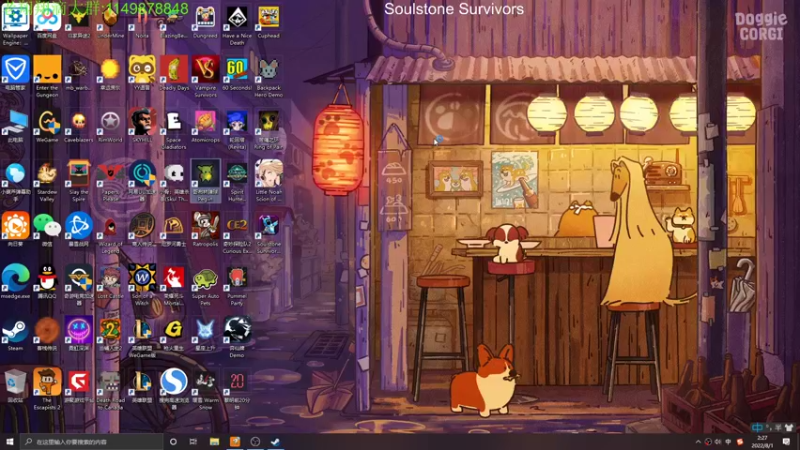800x450 pixels.
Task: Open the taskbar clock and date
Action: point(762,442)
